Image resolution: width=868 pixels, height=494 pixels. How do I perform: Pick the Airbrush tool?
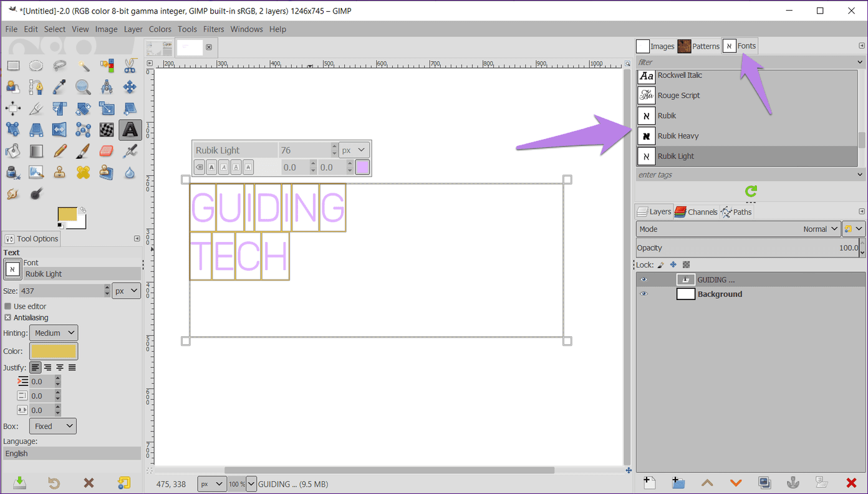[x=130, y=150]
